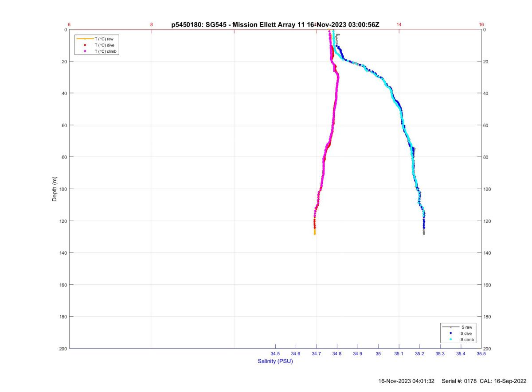Click the salinity tick label 34.7
The width and height of the screenshot is (532, 392).
317,353
